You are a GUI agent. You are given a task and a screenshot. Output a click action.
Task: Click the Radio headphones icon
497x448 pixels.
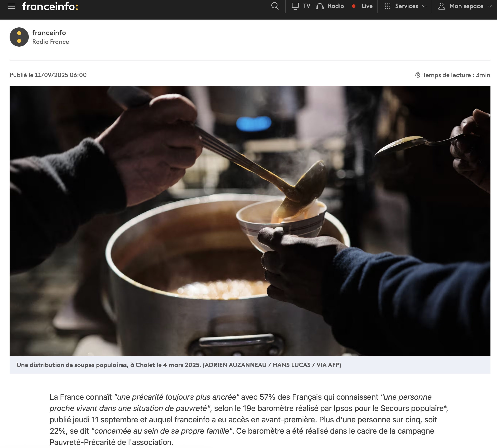click(320, 6)
